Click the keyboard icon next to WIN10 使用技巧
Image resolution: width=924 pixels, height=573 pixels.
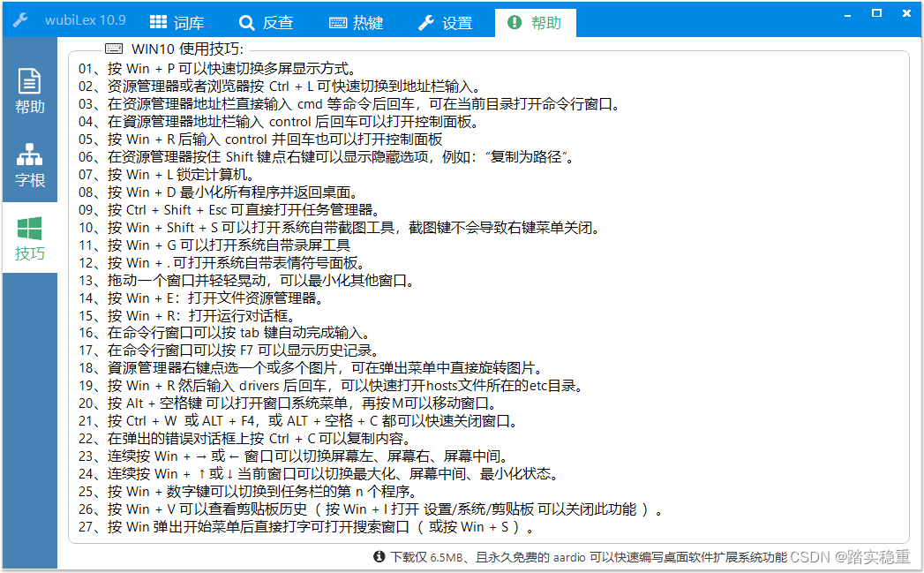click(114, 49)
